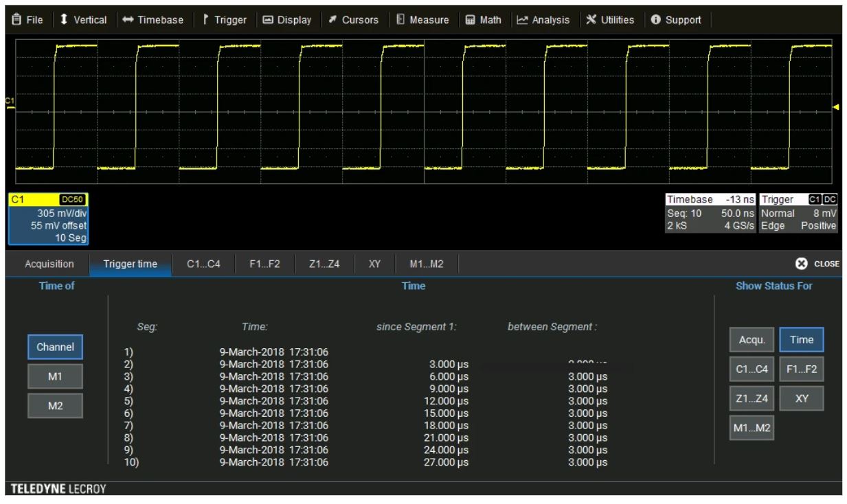Select Channel under Time of
Viewport: 847px width, 504px height.
click(55, 347)
